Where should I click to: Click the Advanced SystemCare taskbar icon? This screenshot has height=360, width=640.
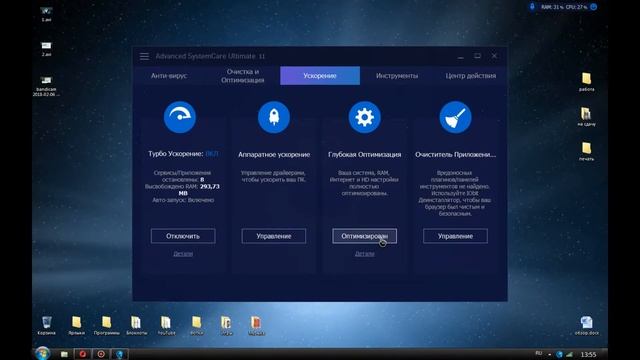point(119,354)
